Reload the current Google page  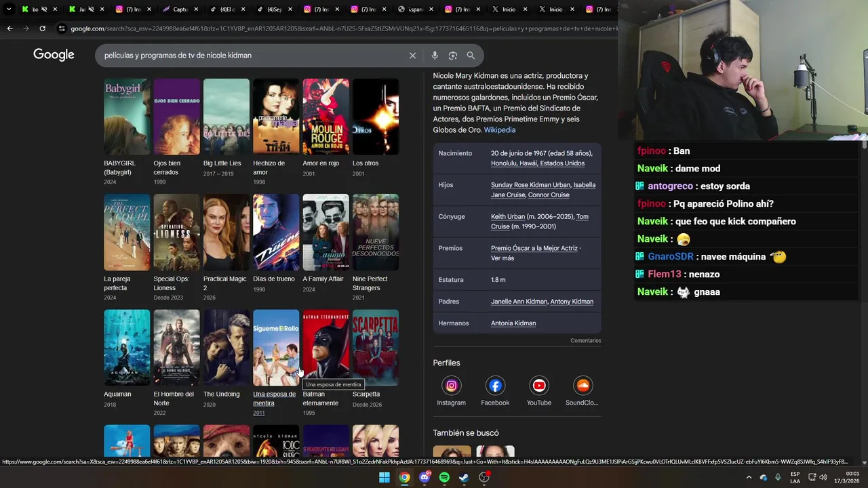pos(42,28)
